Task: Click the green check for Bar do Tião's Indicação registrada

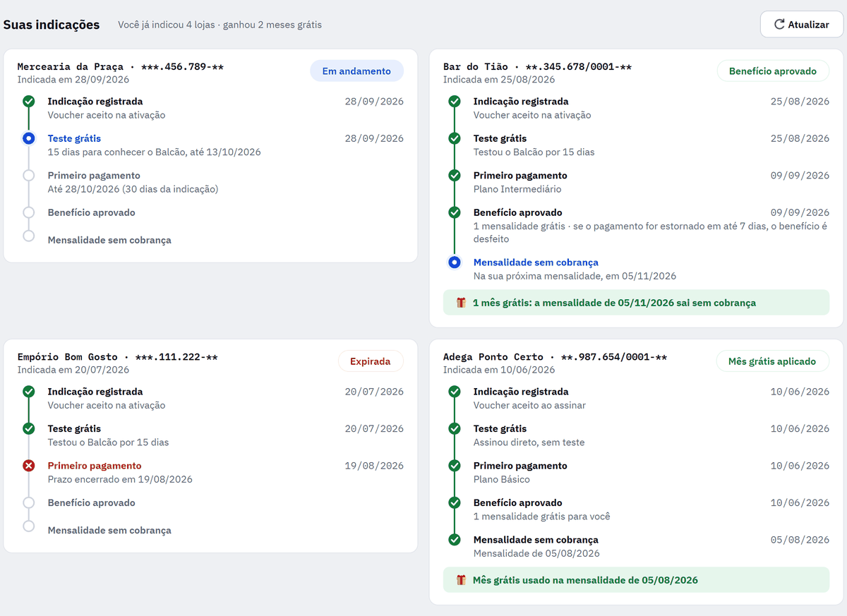Action: click(455, 102)
